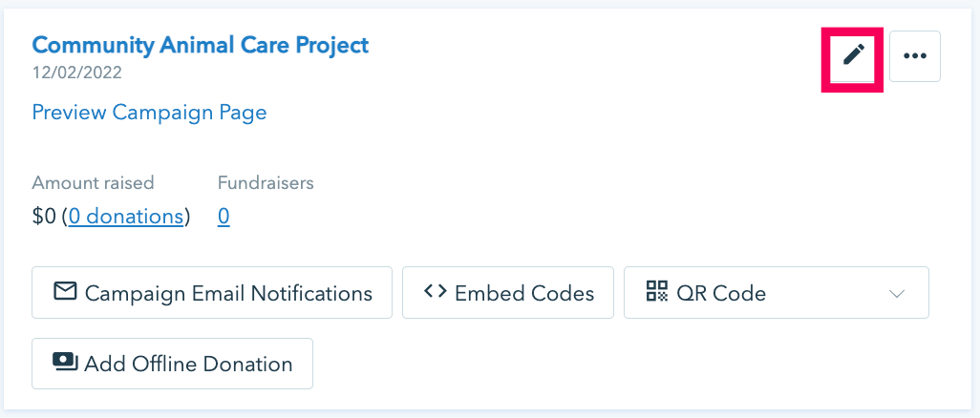980x418 pixels.
Task: Open the Fundraisers count 0 link
Action: tap(224, 217)
